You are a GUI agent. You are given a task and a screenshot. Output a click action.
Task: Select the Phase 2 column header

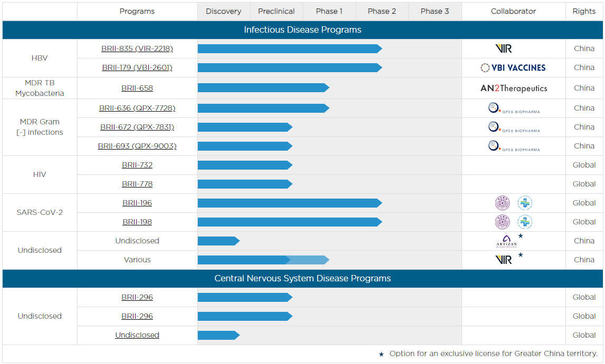coord(382,12)
